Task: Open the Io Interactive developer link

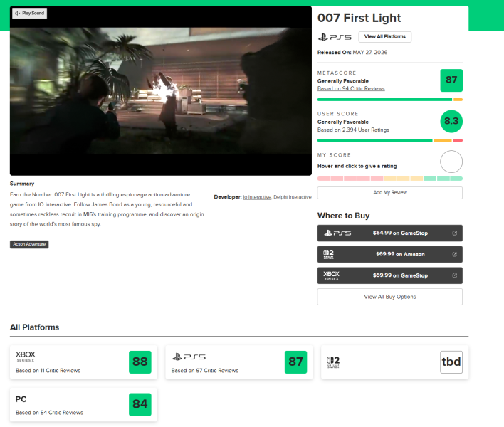Action: pos(257,197)
